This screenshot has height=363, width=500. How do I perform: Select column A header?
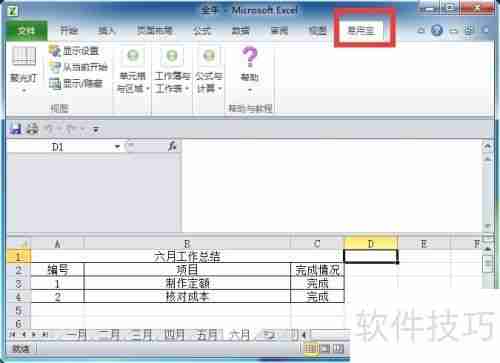pos(57,244)
